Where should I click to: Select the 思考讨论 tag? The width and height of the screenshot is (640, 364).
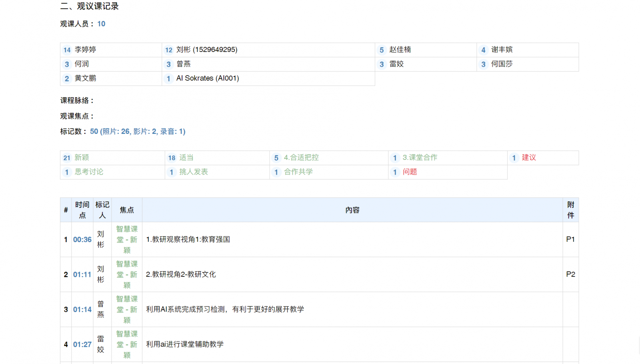coord(89,172)
